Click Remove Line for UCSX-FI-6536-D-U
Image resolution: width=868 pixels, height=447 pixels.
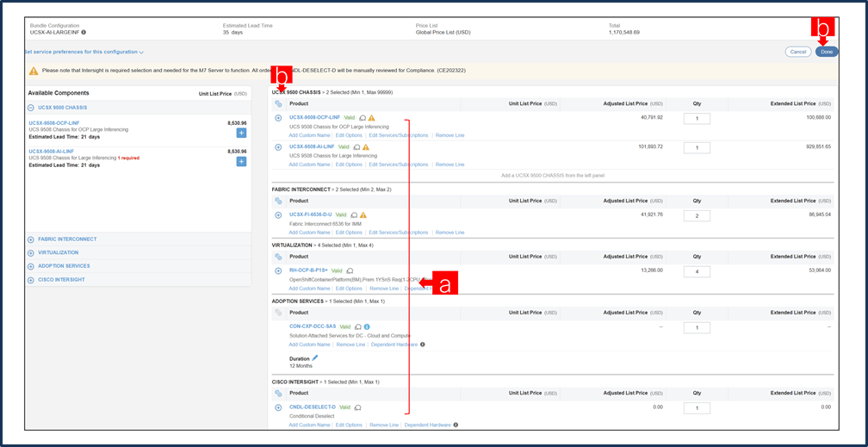449,233
